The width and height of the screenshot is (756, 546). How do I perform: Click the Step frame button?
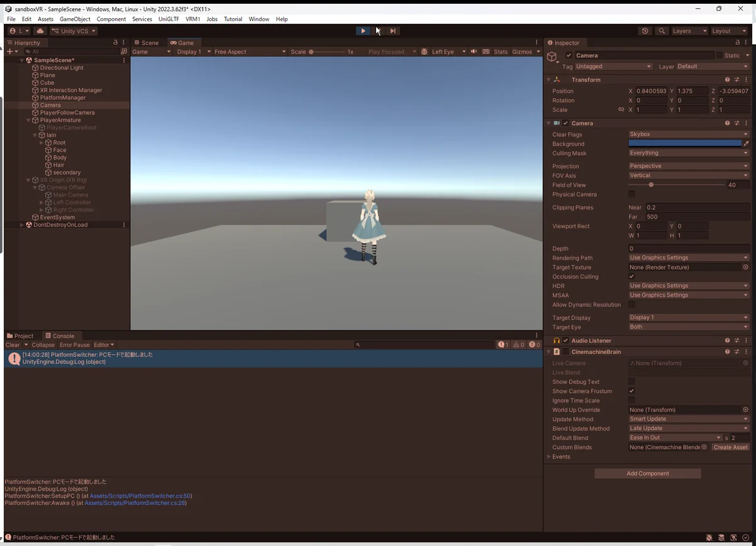click(x=392, y=31)
